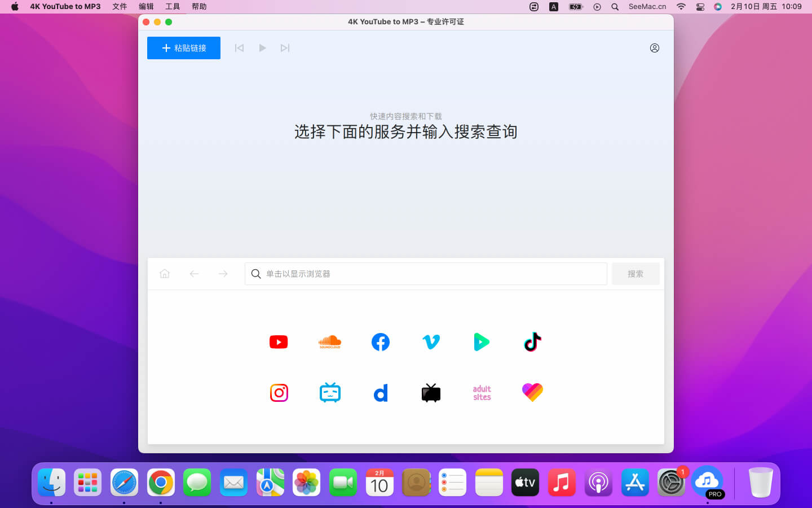Open the adult sites option
The image size is (812, 508).
tap(482, 393)
